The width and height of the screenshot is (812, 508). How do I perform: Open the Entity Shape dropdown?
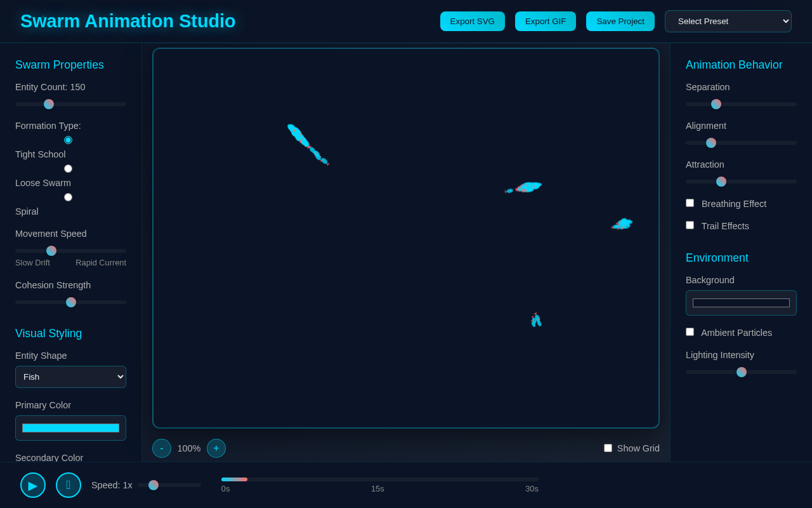(70, 377)
